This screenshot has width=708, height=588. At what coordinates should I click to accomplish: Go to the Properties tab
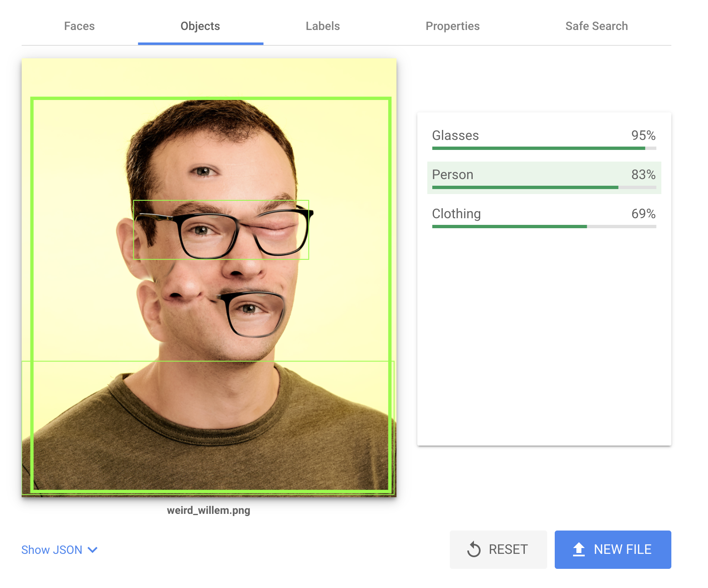click(452, 26)
